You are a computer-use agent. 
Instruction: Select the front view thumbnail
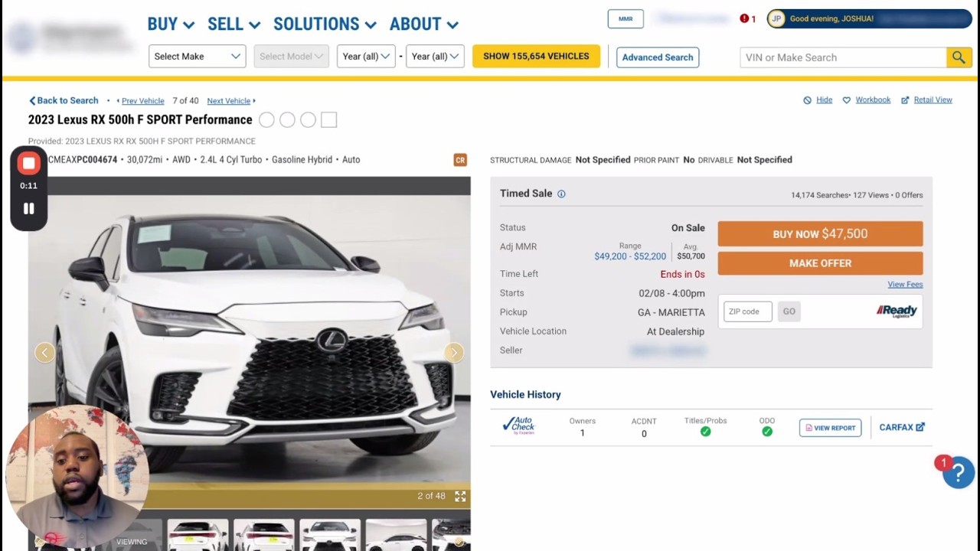[x=329, y=535]
